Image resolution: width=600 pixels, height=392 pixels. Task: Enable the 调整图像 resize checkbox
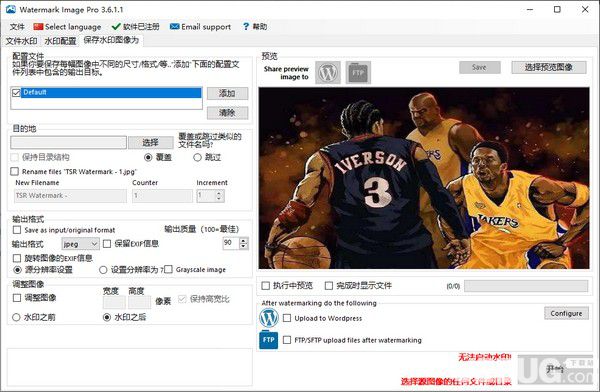coord(17,298)
